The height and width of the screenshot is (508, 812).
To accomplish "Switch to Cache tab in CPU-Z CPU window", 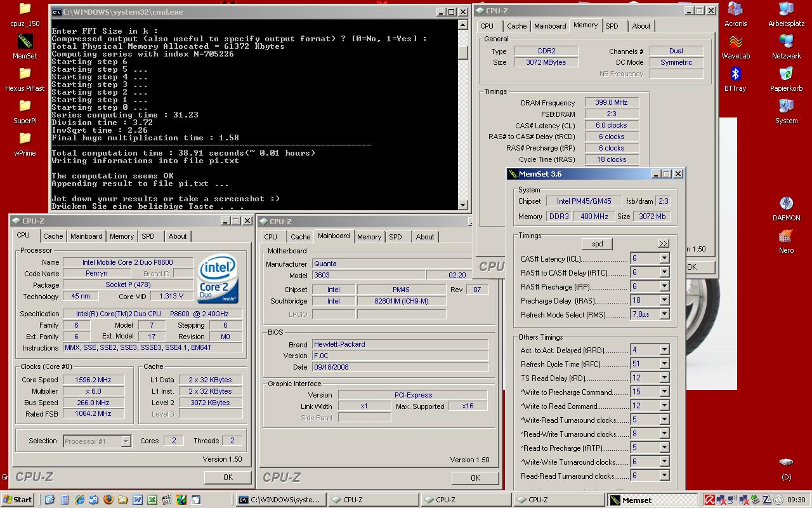I will click(53, 236).
